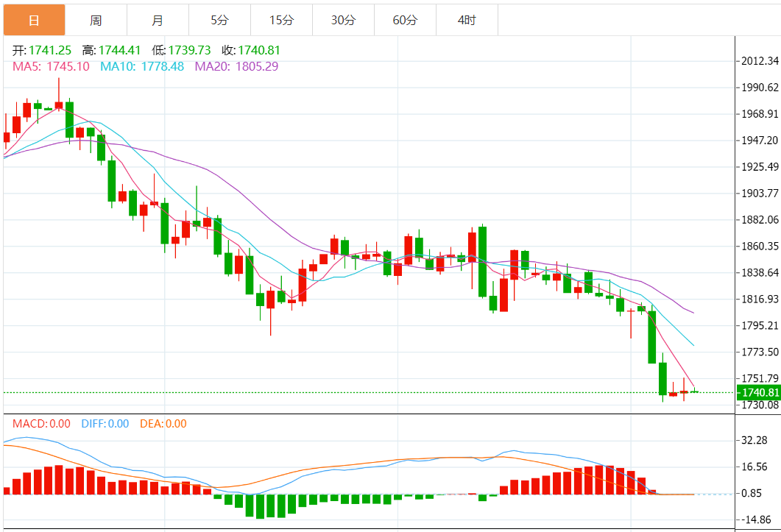Switch to the 周 weekly tab
This screenshot has height=532, width=781.
(x=96, y=20)
